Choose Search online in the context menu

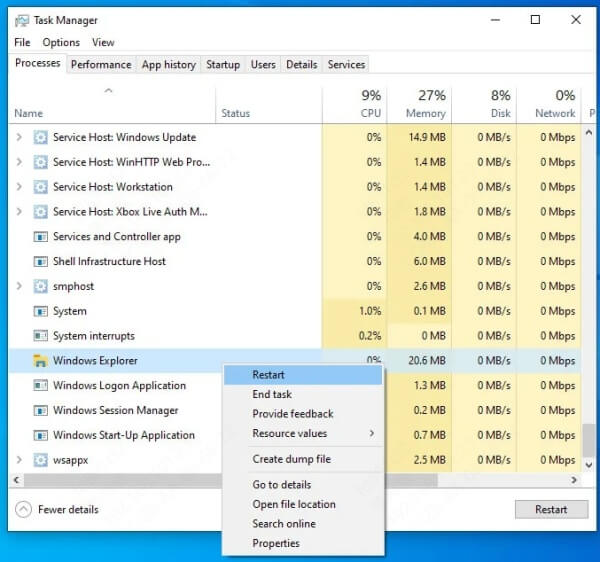click(x=303, y=524)
